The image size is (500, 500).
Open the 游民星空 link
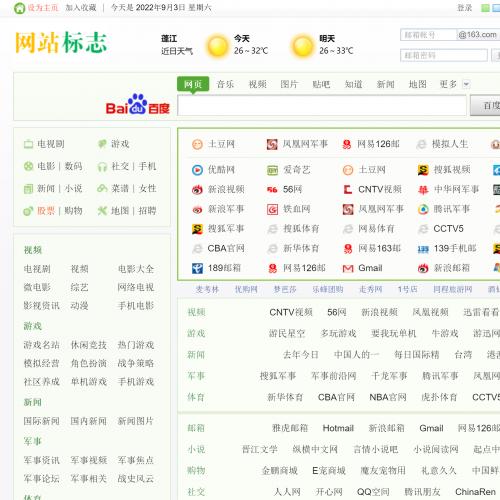click(x=287, y=333)
